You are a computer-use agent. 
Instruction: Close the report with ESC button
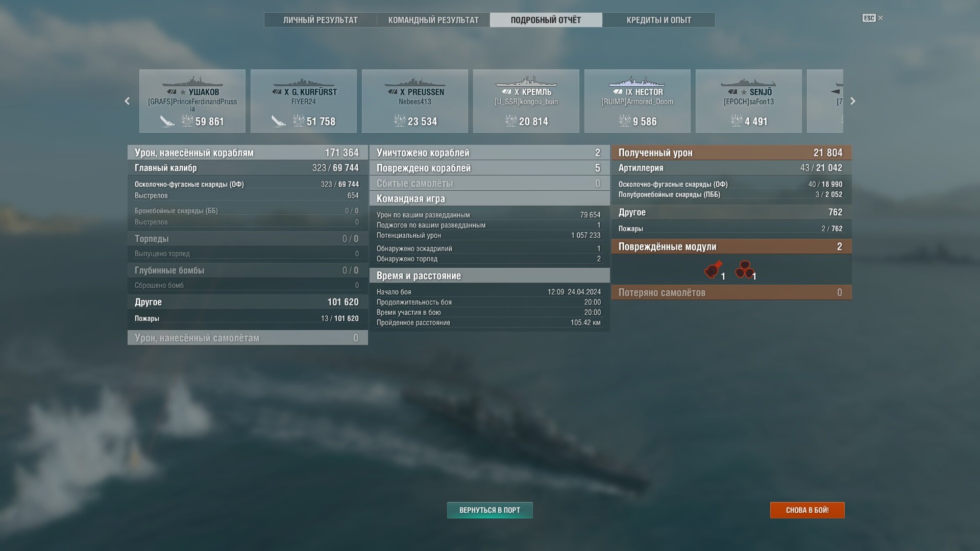(x=873, y=18)
